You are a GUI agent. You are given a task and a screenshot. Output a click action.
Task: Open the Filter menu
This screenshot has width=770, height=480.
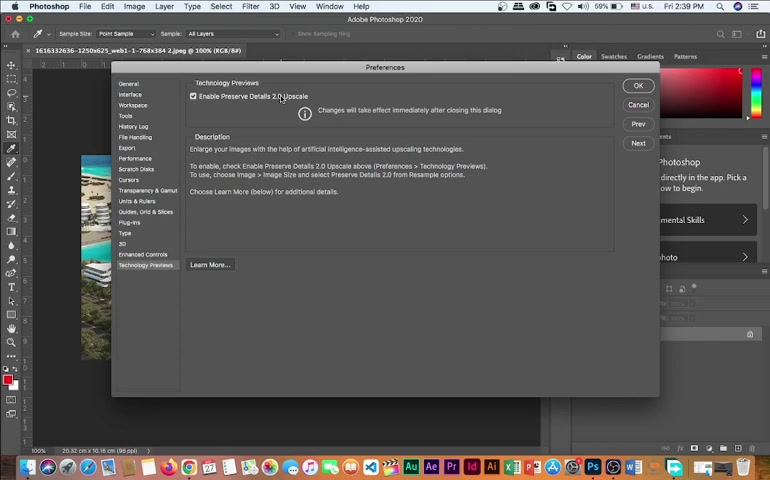click(x=250, y=6)
